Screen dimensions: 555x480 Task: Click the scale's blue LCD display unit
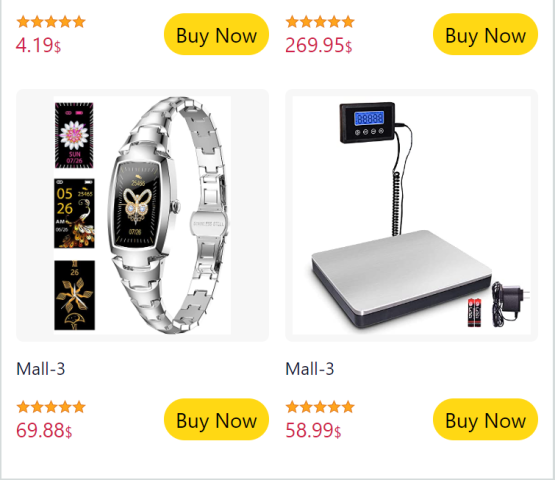[367, 122]
